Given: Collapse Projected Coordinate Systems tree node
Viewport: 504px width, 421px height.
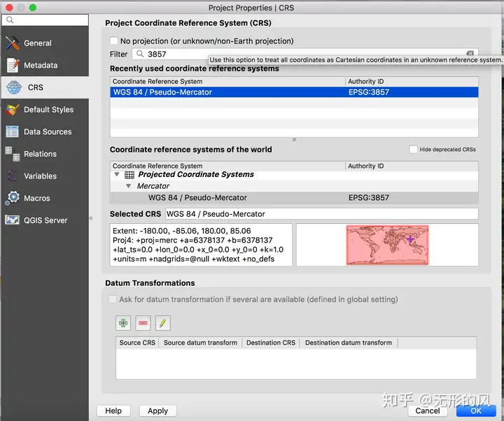Looking at the screenshot, I should (117, 174).
